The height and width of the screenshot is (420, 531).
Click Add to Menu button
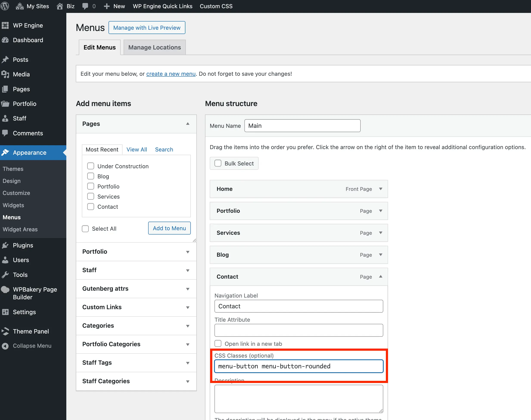click(x=169, y=228)
